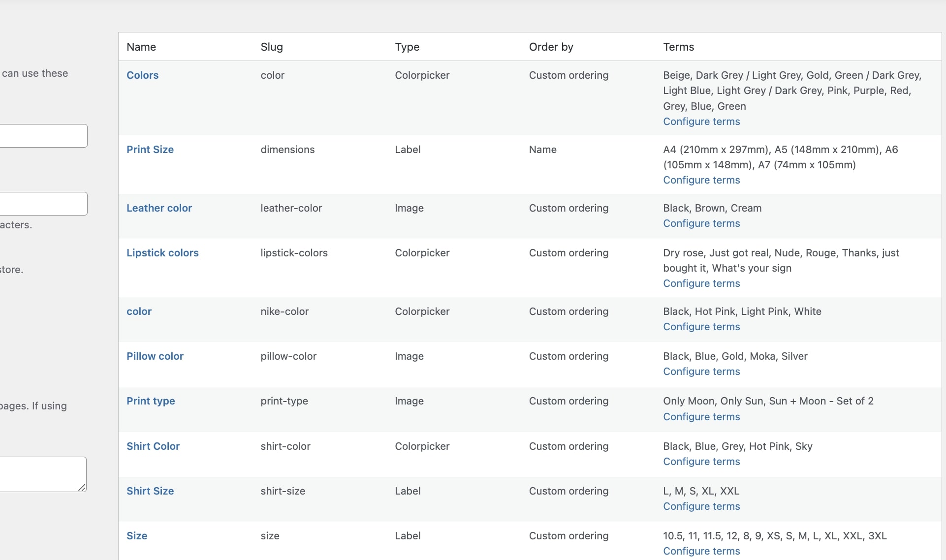This screenshot has height=560, width=946.
Task: Select the 'Terms' column header
Action: pyautogui.click(x=678, y=47)
